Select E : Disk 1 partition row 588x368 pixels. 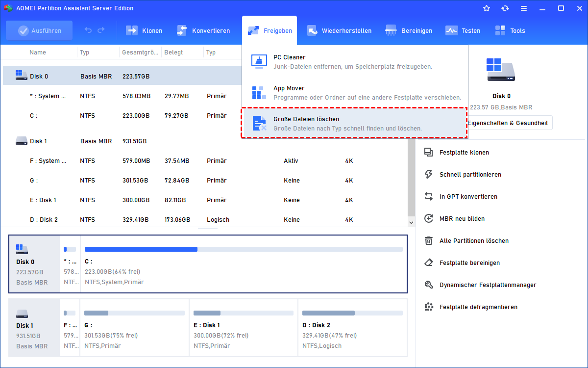[x=205, y=200]
